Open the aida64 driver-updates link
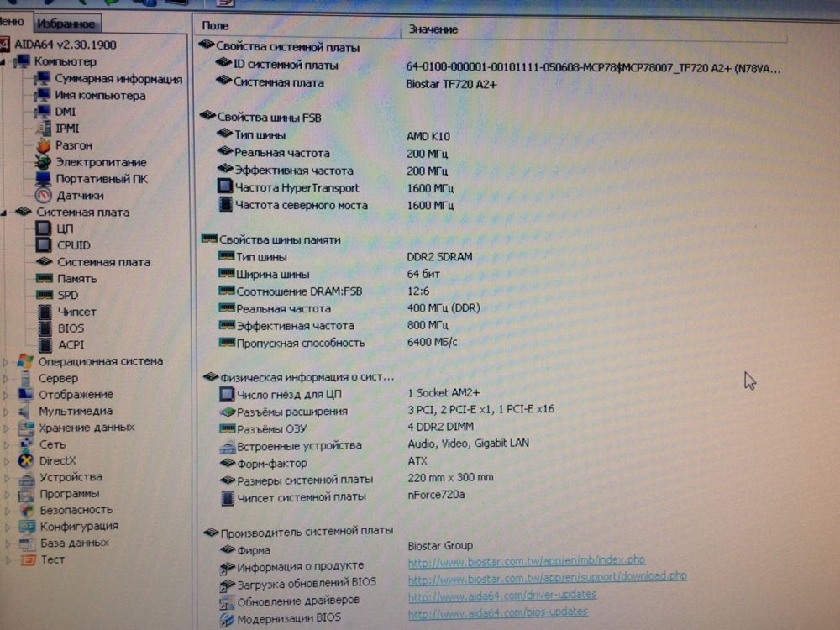The width and height of the screenshot is (840, 630). click(x=502, y=595)
